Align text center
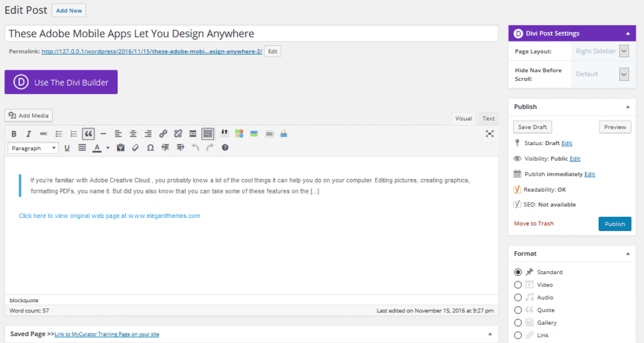Viewport: 644px width, 343px height. [133, 134]
